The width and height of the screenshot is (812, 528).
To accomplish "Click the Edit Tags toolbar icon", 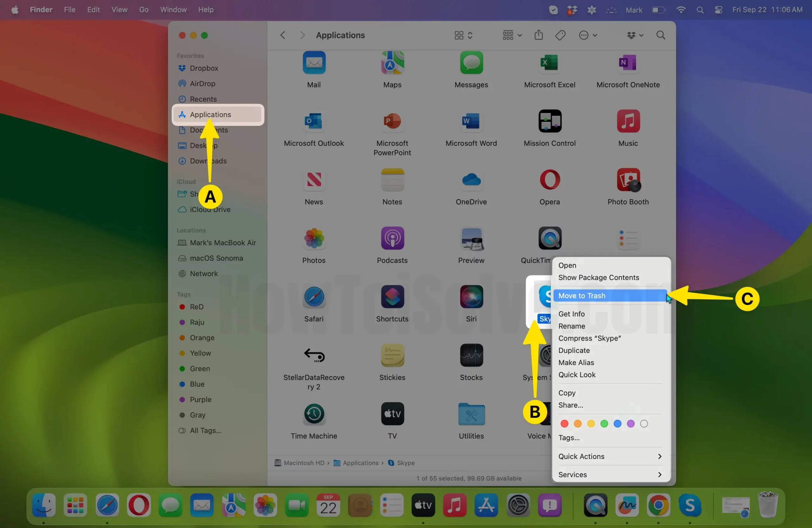I will pos(560,35).
